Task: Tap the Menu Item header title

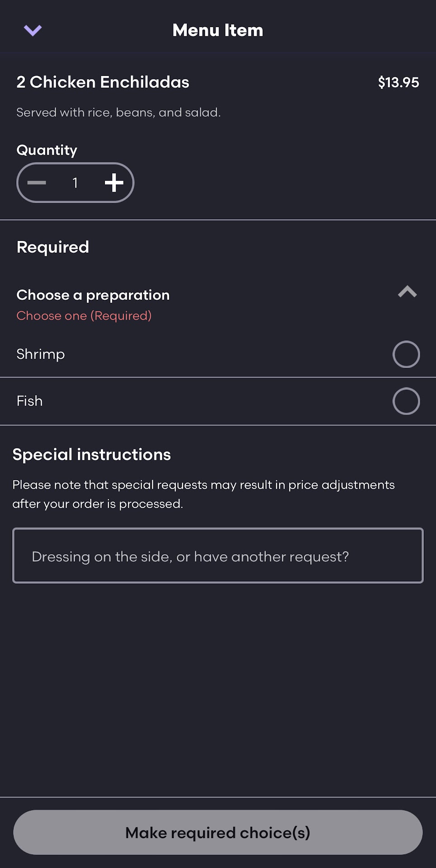Action: (x=218, y=30)
